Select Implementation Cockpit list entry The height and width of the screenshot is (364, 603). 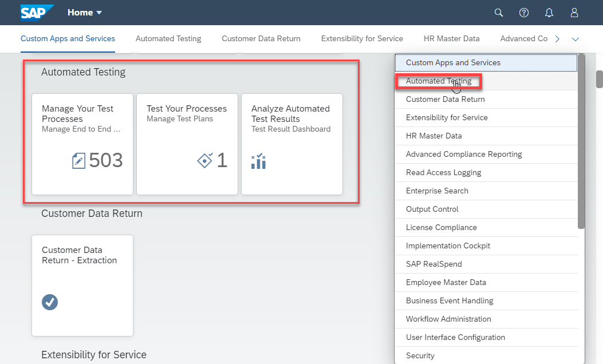click(x=486, y=246)
